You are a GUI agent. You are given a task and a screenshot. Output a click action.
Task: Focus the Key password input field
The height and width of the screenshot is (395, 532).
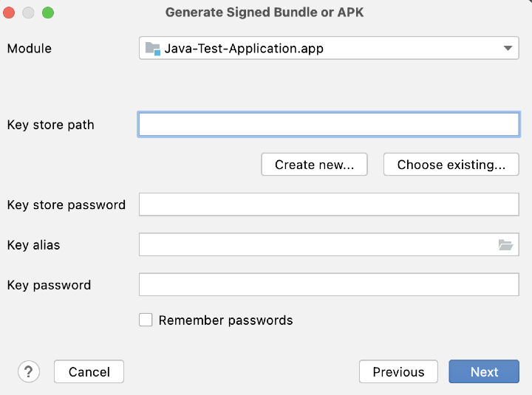point(329,285)
